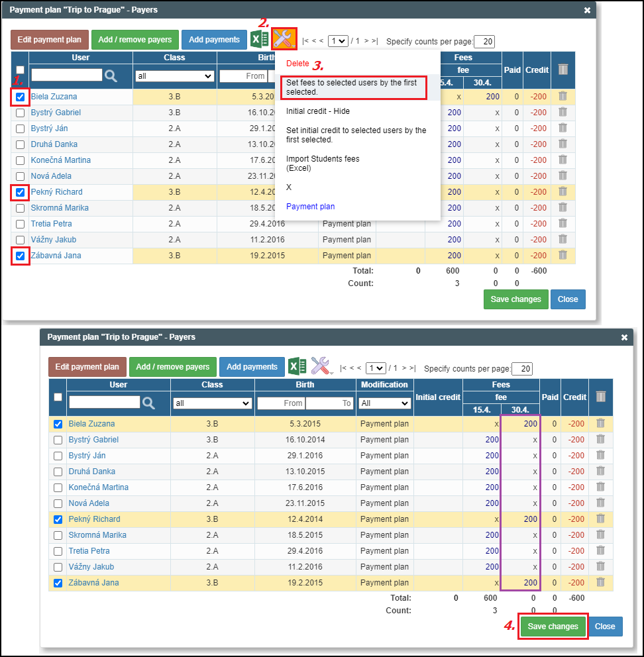Screen dimensions: 644x657
Task: Open Class filter dropdown in top window
Action: [x=174, y=76]
